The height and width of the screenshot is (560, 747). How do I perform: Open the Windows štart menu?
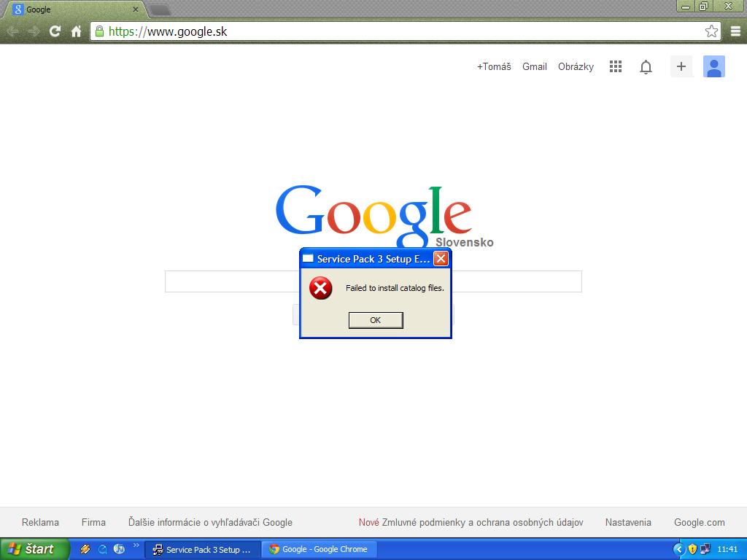(34, 549)
